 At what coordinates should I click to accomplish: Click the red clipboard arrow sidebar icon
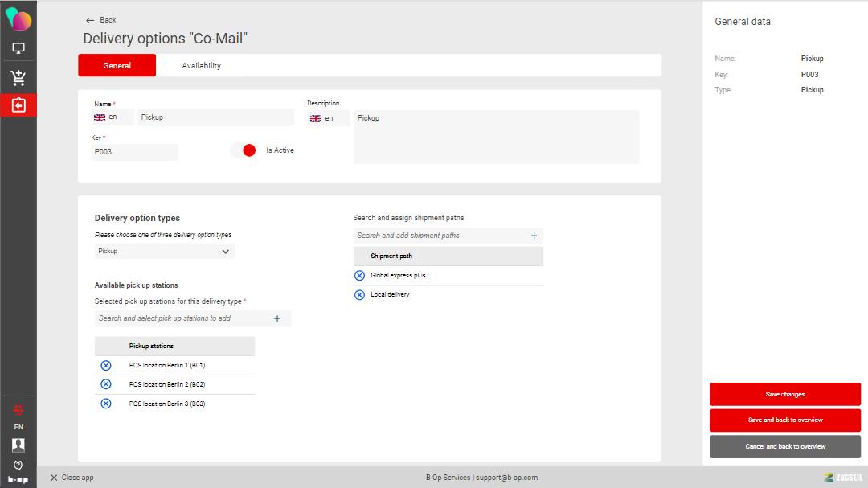pos(18,105)
